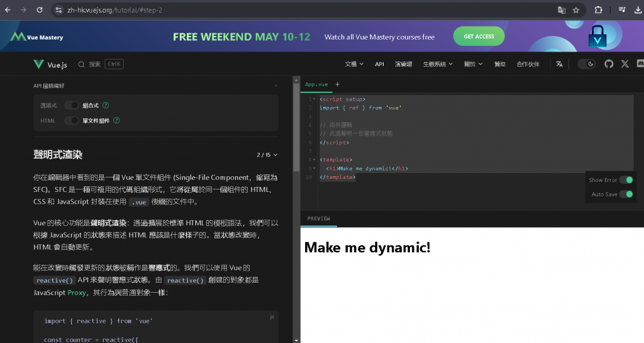644x343 pixels.
Task: Open browser downloads icon
Action: pyautogui.click(x=638, y=10)
